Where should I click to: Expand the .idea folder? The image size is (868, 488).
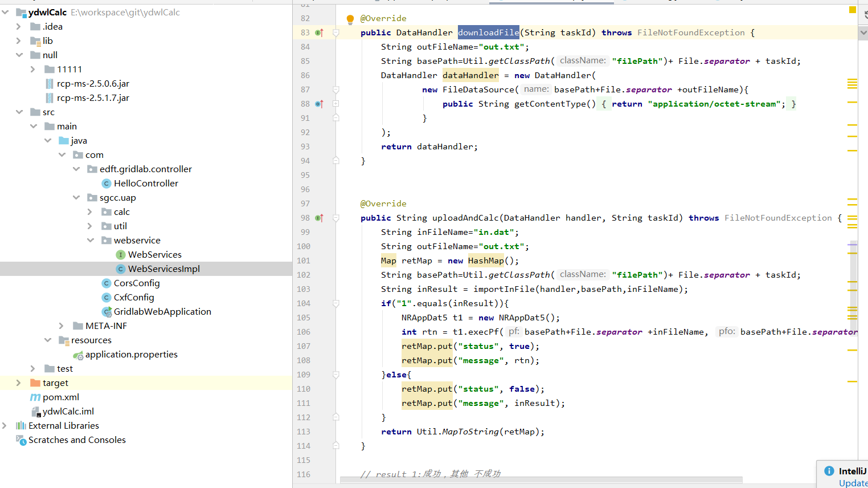click(x=19, y=26)
